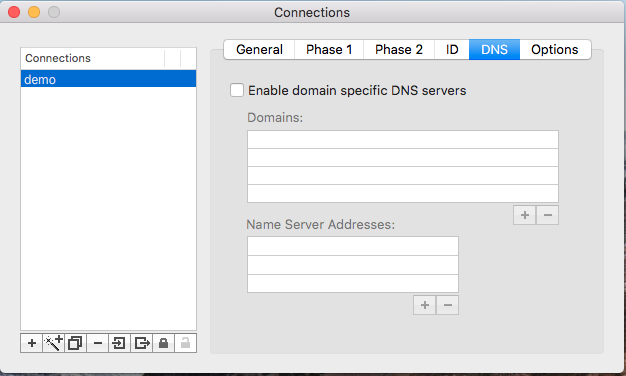Click the first row of the Domains list
The image size is (626, 376).
point(403,140)
